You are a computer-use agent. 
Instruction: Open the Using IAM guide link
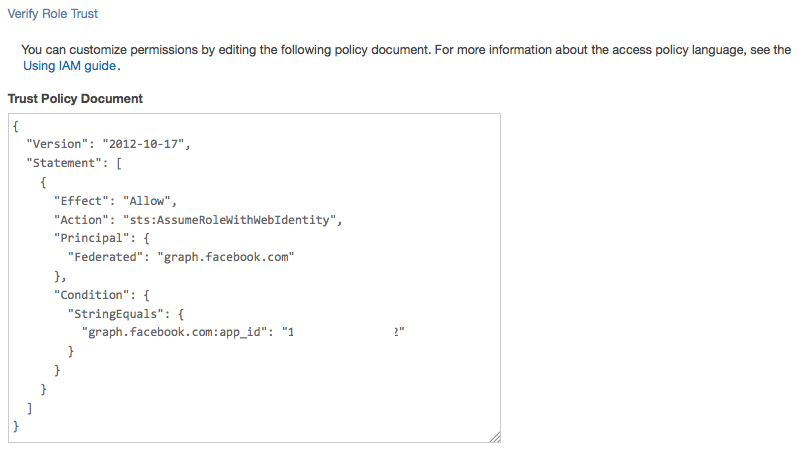[70, 66]
